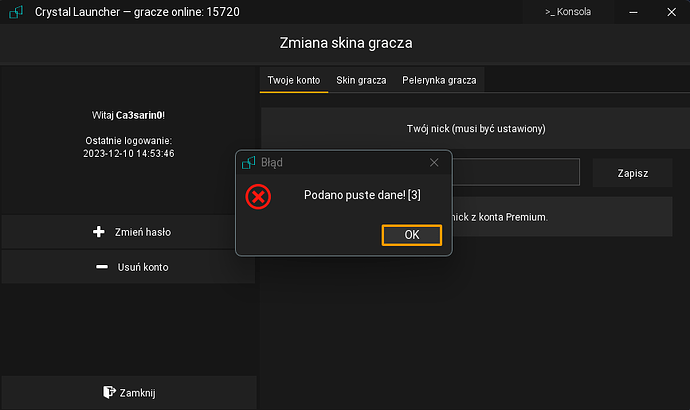Click the small icon in Błąd dialog title

[250, 162]
